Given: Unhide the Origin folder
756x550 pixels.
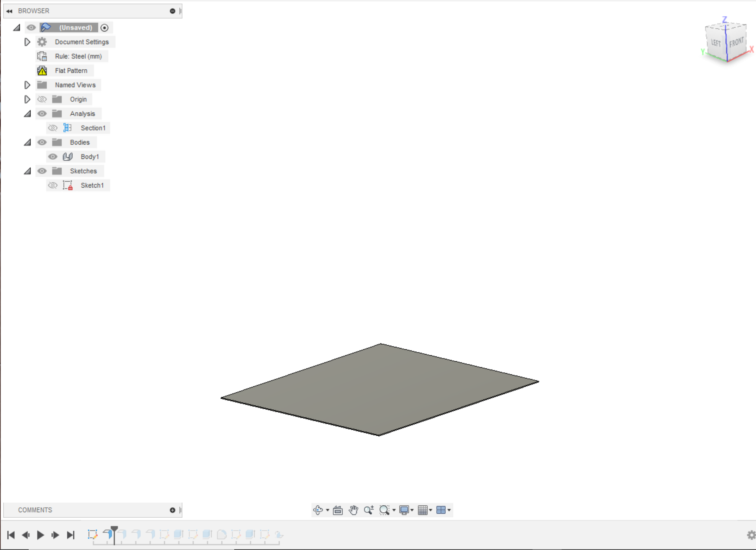Looking at the screenshot, I should click(42, 99).
